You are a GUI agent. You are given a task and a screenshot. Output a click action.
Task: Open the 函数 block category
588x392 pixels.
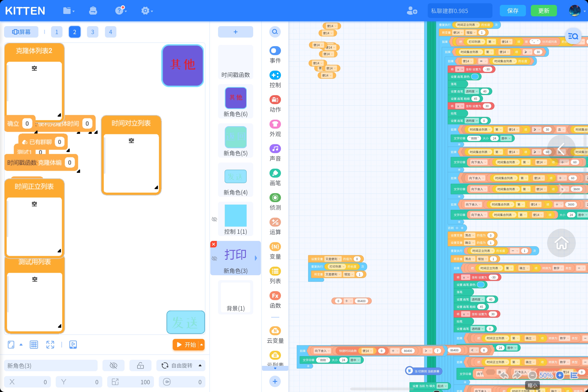(x=275, y=300)
